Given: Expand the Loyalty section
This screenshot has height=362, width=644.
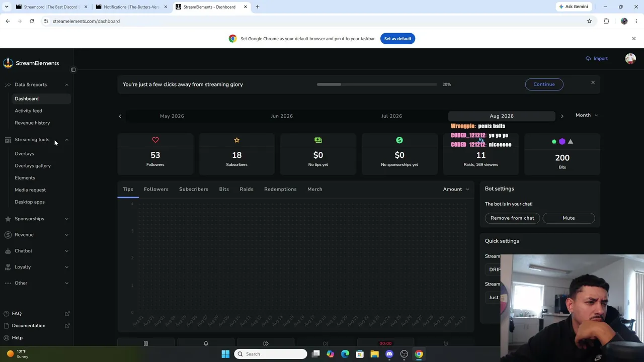Looking at the screenshot, I should 66,267.
